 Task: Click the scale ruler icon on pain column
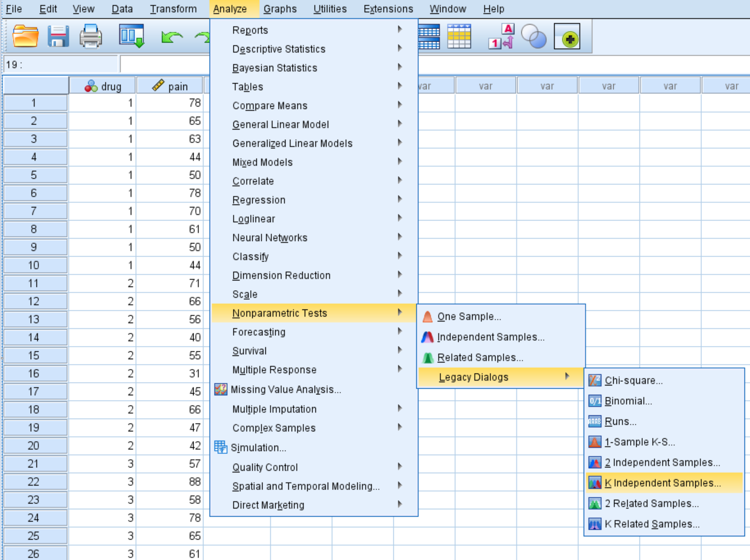click(158, 86)
